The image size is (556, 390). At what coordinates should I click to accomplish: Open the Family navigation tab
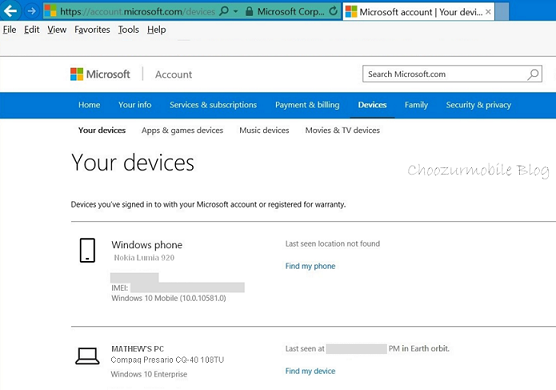pos(416,105)
